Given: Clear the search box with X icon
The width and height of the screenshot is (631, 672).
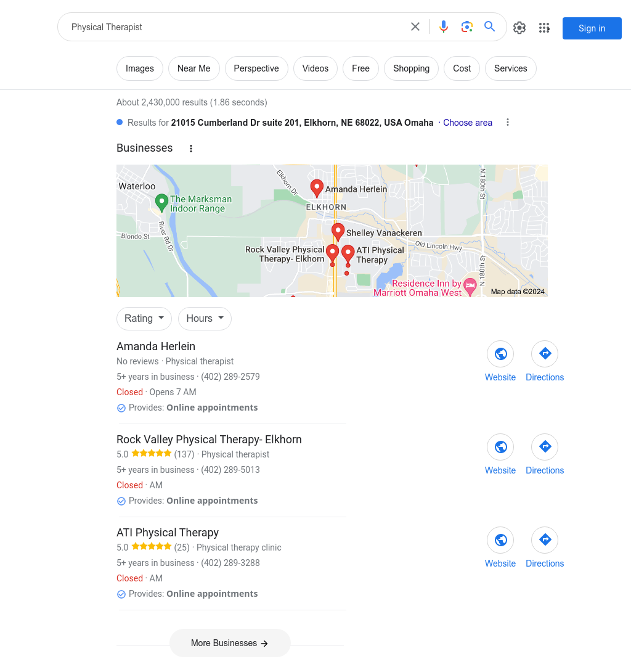Looking at the screenshot, I should click(415, 27).
